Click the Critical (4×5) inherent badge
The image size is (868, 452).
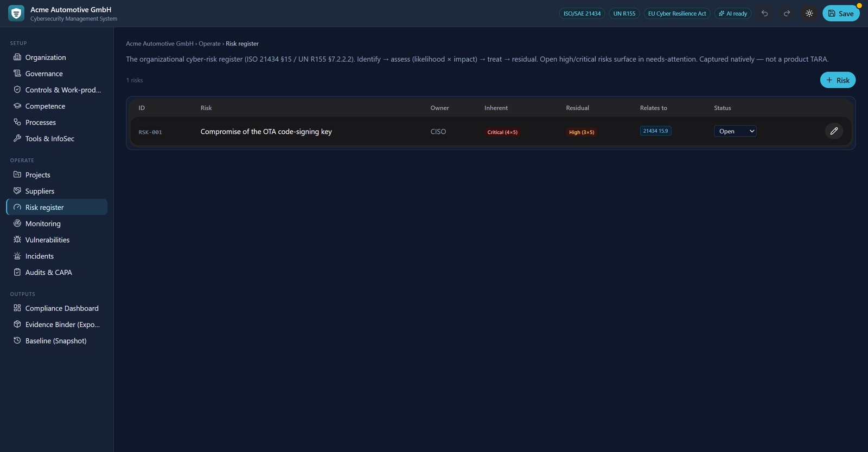[502, 132]
